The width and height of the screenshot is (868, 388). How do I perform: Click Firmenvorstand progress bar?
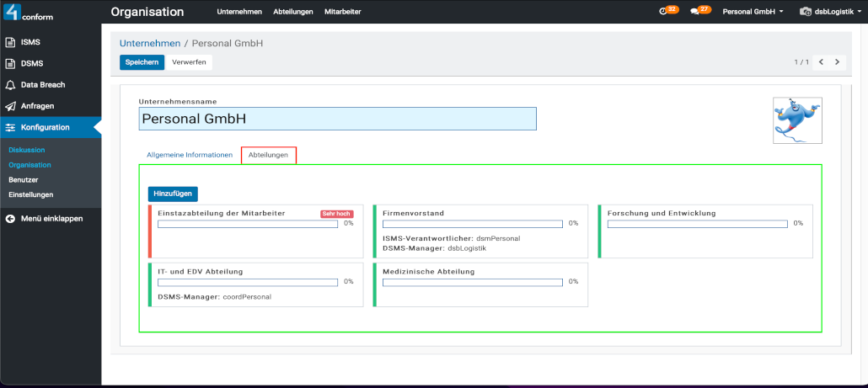coord(472,224)
